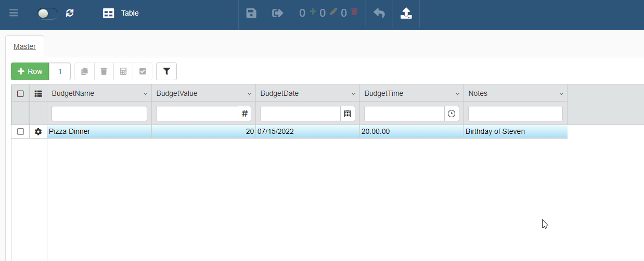Add a new row with Row button
The width and height of the screenshot is (644, 261).
coord(30,71)
